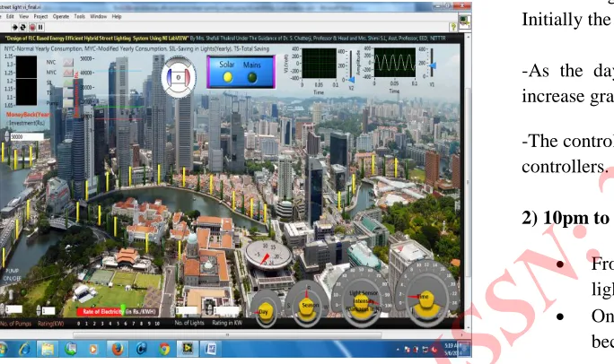Click the pump Rating(KW) input field
614x364 pixels.
48,311
